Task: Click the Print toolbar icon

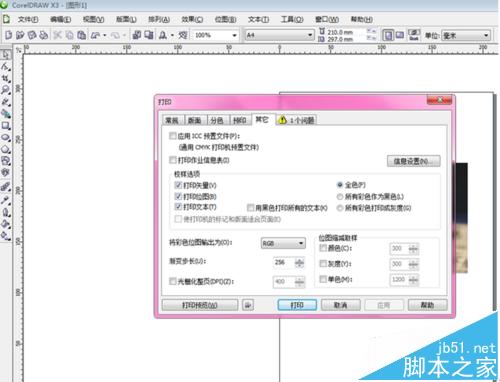Action: pos(43,35)
